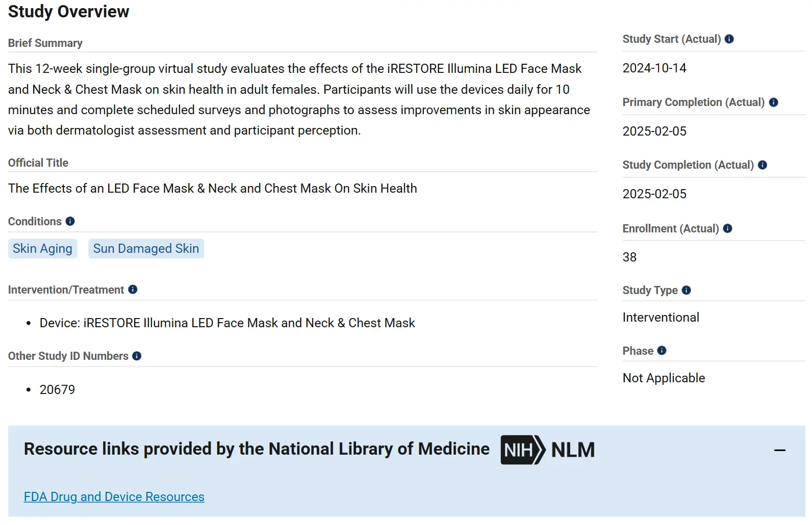Screen dimensions: 812x525
Task: Follow FDA Drug and Device Resources link
Action: point(114,496)
